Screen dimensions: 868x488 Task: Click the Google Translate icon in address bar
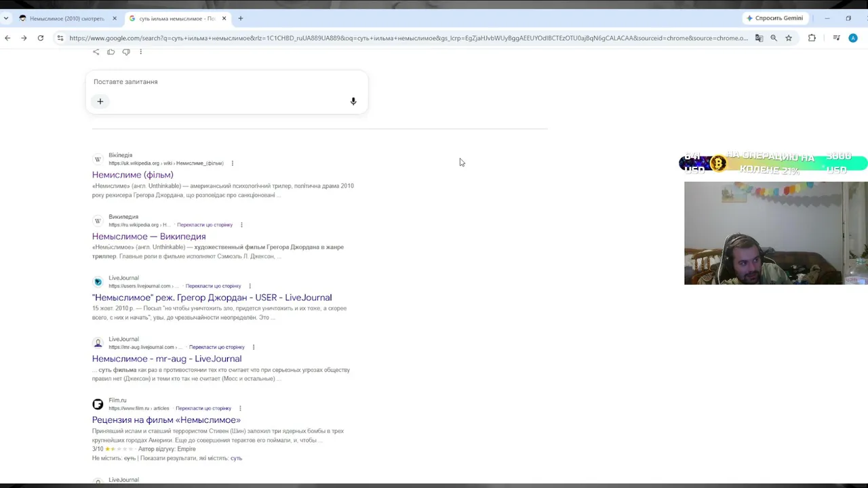(x=759, y=38)
